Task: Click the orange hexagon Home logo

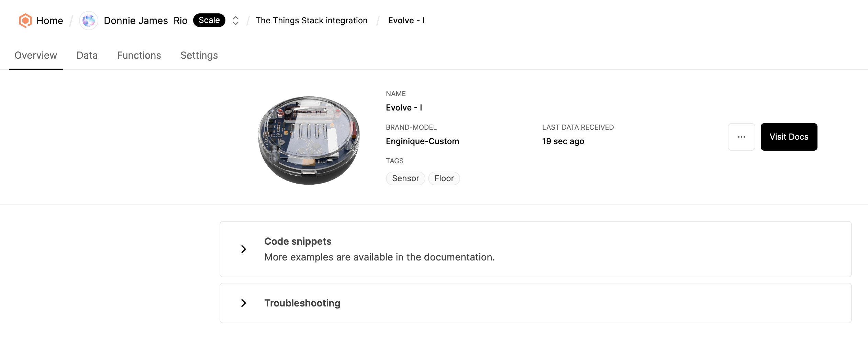Action: click(25, 21)
